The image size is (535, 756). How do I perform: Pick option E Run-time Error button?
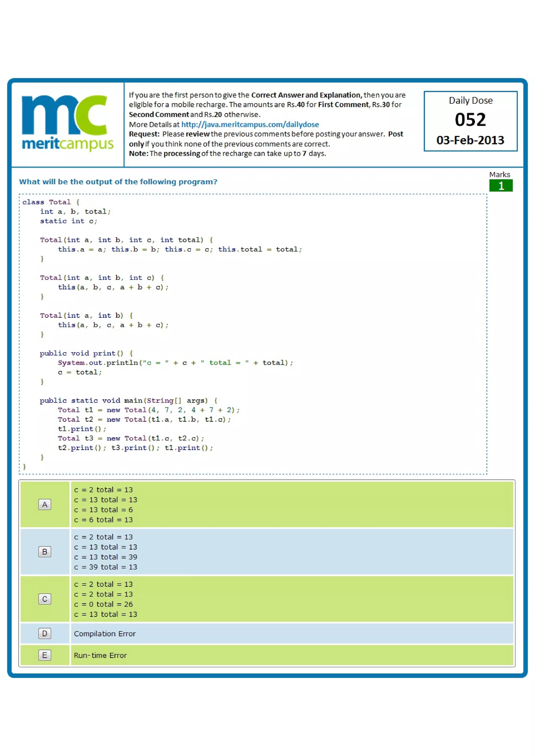[x=45, y=655]
